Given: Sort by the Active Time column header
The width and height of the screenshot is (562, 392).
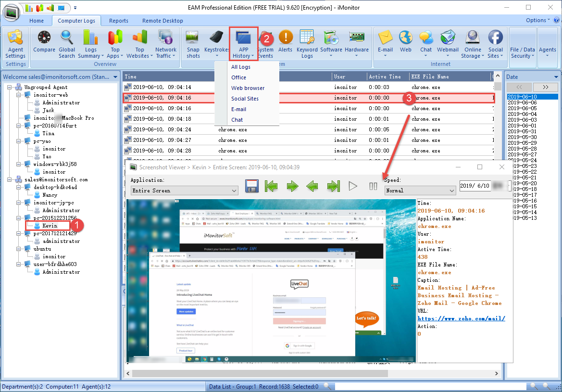Looking at the screenshot, I should tap(388, 77).
